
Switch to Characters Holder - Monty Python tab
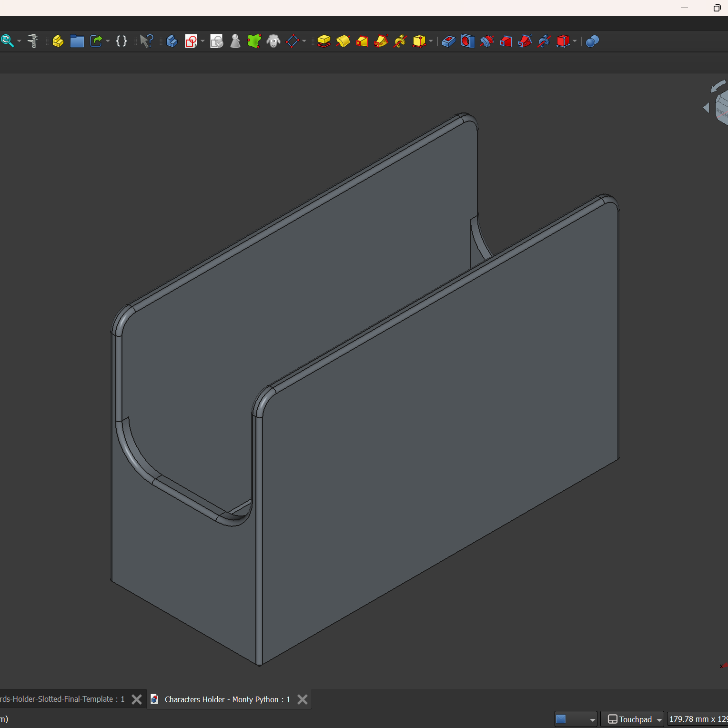tap(227, 699)
